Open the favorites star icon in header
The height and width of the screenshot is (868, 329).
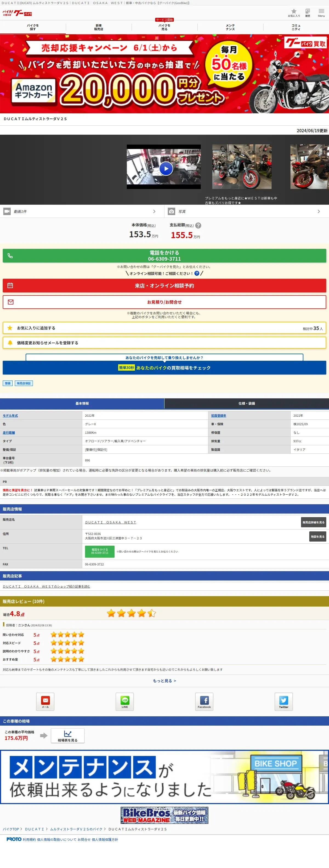point(294,13)
